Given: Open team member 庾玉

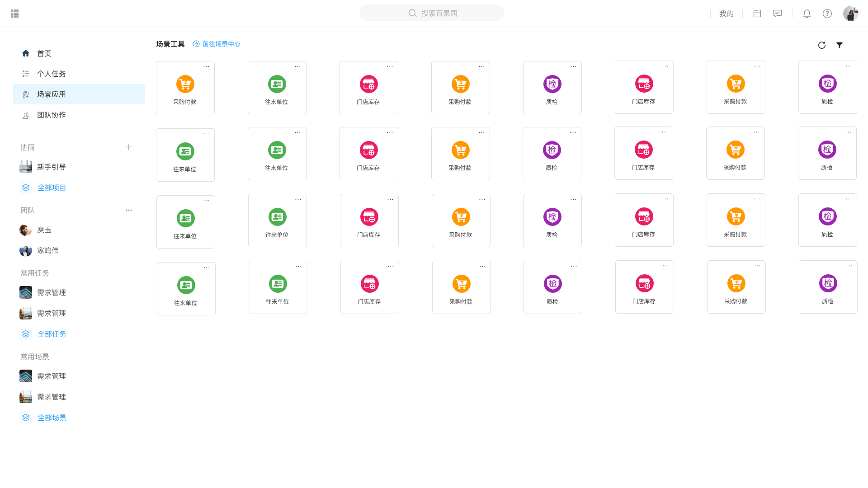Looking at the screenshot, I should point(44,230).
